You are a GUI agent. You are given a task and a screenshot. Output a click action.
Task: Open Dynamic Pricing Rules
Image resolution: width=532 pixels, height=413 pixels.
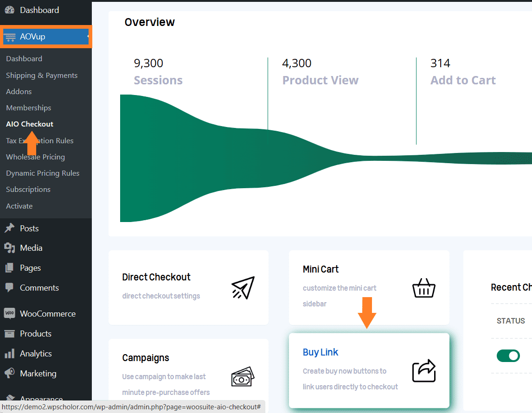43,173
